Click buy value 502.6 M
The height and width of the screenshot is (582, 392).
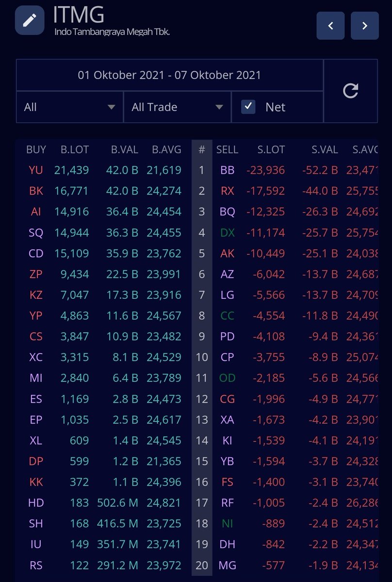pos(118,503)
